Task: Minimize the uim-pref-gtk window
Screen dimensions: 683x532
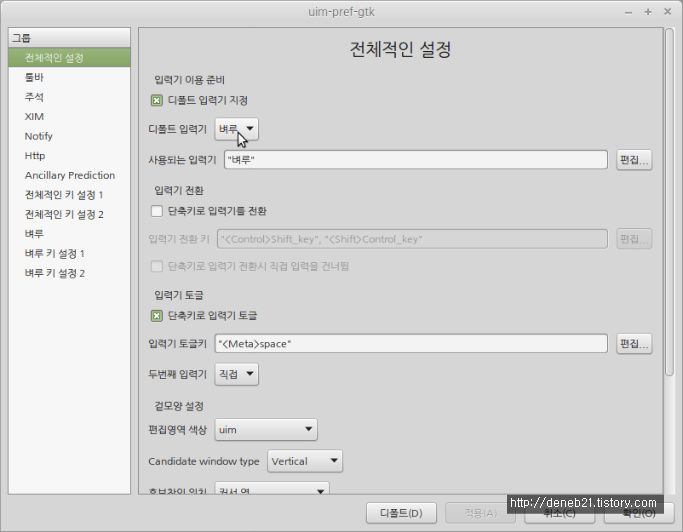Action: pyautogui.click(x=628, y=12)
